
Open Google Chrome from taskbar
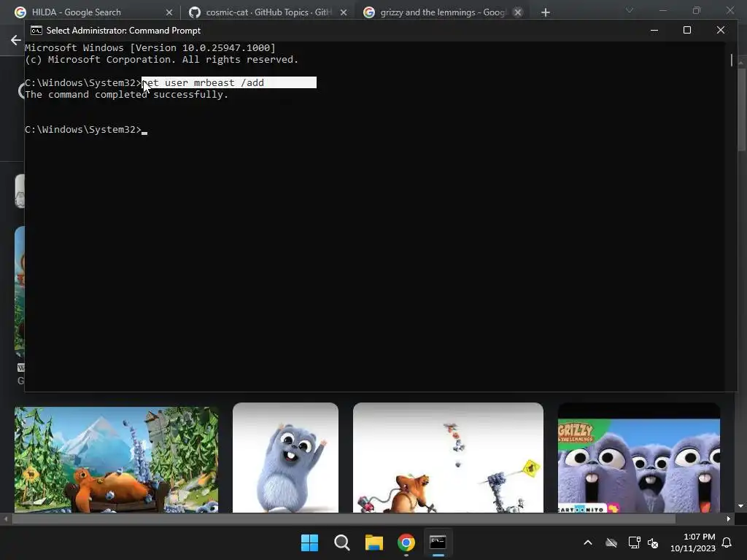coord(406,542)
